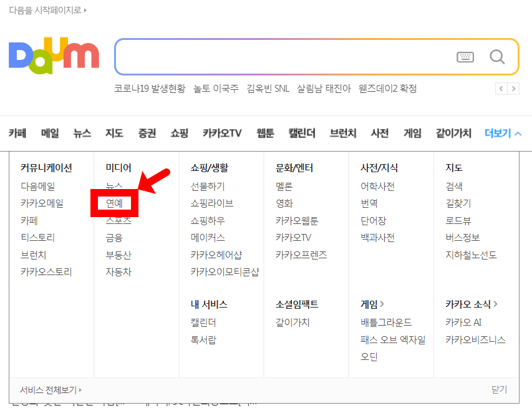
Task: Click the Daum logo
Action: click(x=54, y=56)
